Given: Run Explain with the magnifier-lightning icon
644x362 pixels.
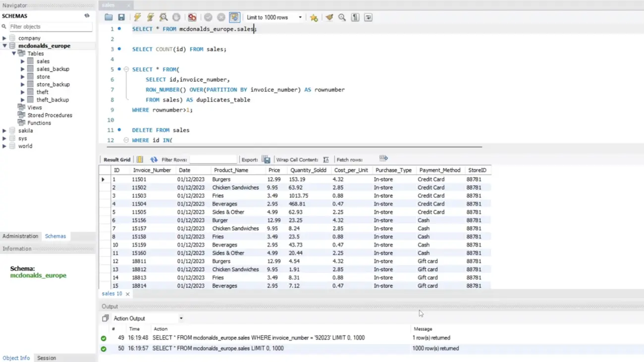Looking at the screenshot, I should (163, 17).
